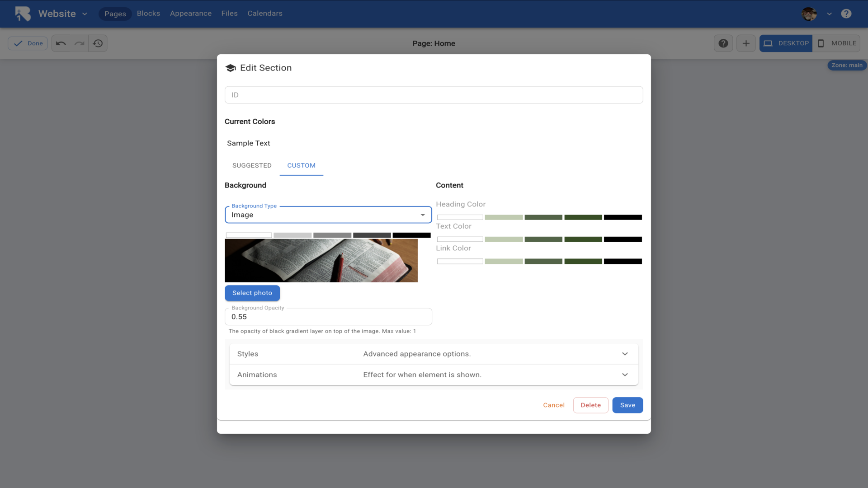This screenshot has width=868, height=488.
Task: Switch to Mobile preview mode
Action: (836, 43)
